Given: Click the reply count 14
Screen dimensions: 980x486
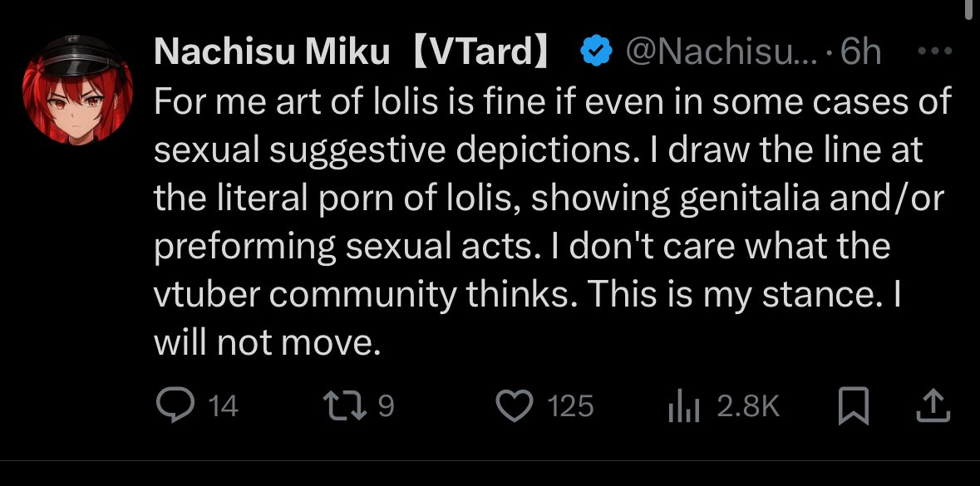Looking at the screenshot, I should click(x=221, y=406).
